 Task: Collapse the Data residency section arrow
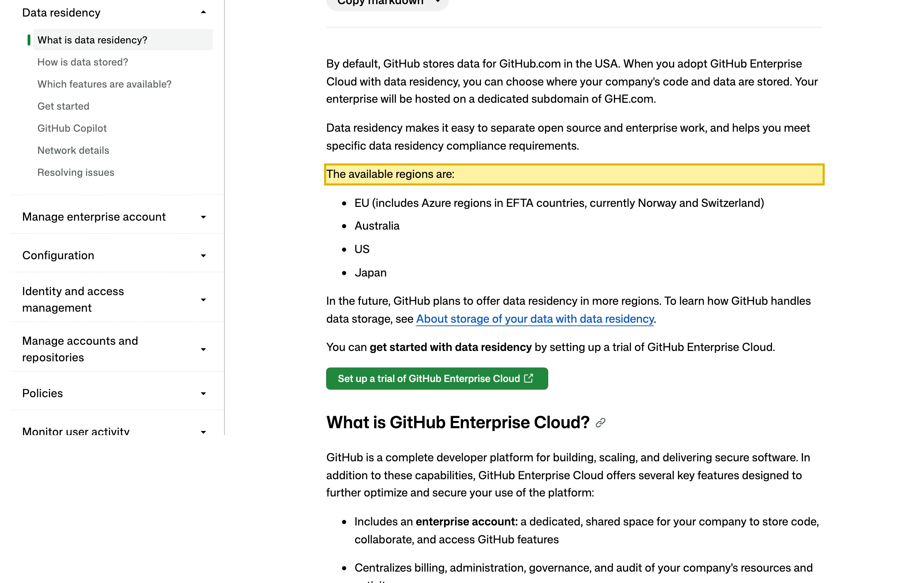pyautogui.click(x=203, y=12)
